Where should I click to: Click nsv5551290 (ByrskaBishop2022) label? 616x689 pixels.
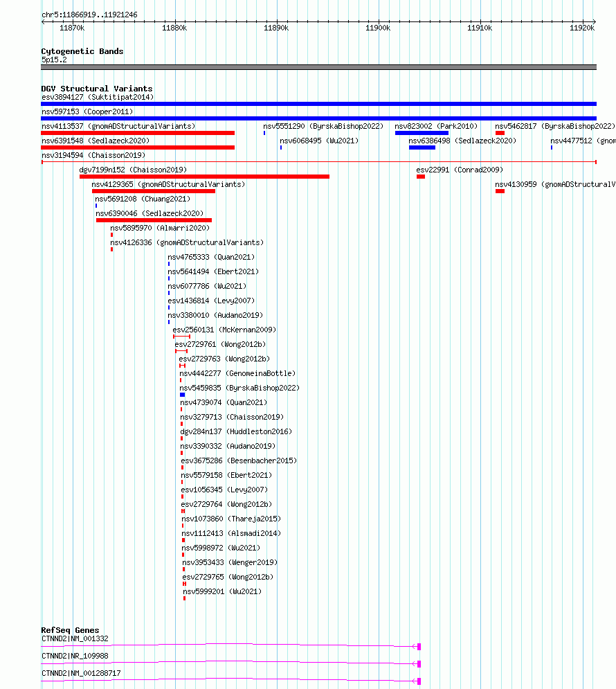pyautogui.click(x=324, y=126)
